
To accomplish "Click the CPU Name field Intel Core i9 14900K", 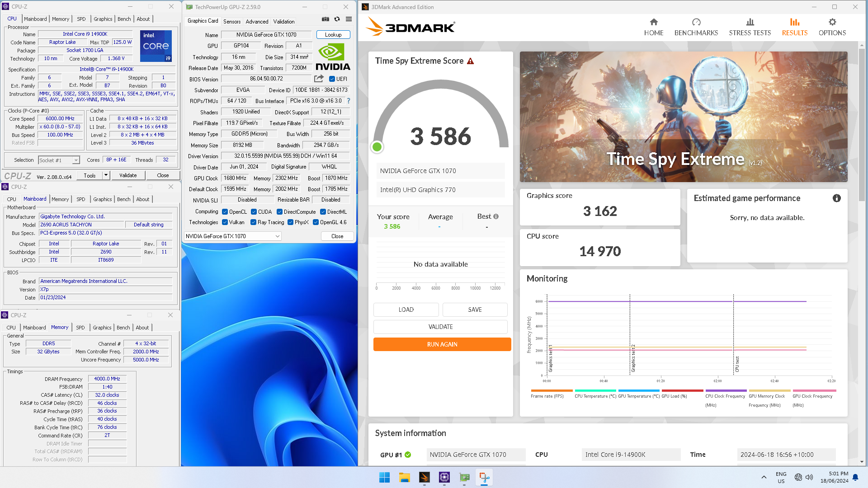I will click(x=85, y=34).
